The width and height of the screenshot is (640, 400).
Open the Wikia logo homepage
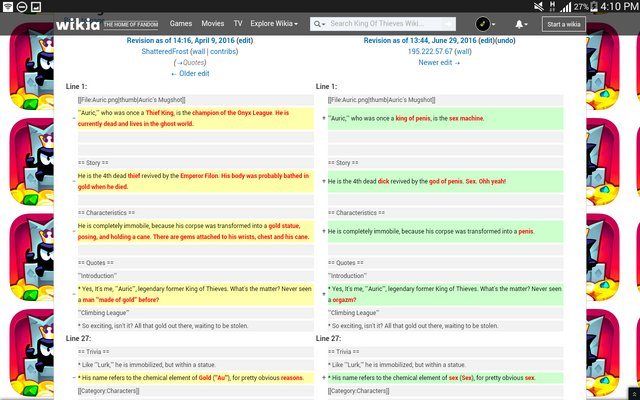pos(78,24)
